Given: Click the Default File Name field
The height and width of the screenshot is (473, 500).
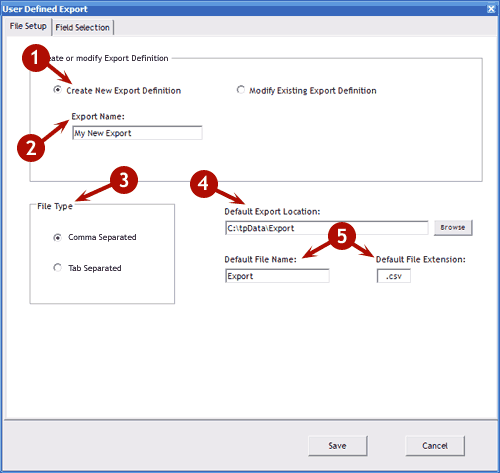Looking at the screenshot, I should pyautogui.click(x=277, y=276).
